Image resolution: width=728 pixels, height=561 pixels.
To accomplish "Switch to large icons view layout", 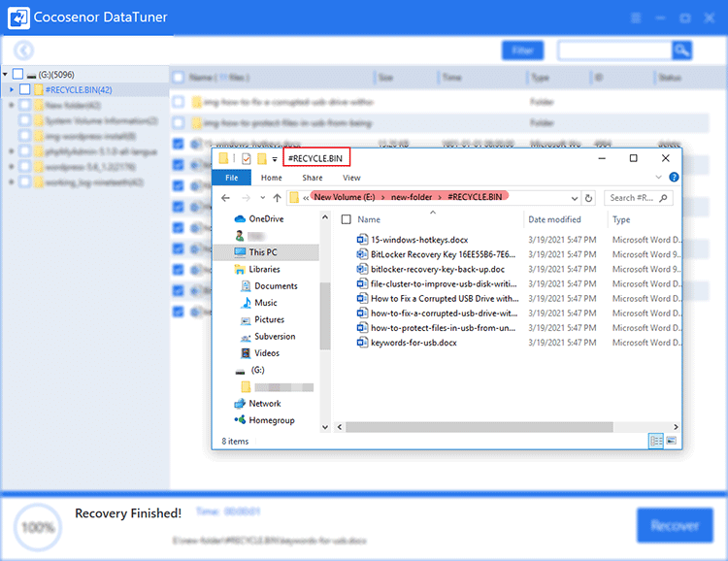I will (x=672, y=441).
